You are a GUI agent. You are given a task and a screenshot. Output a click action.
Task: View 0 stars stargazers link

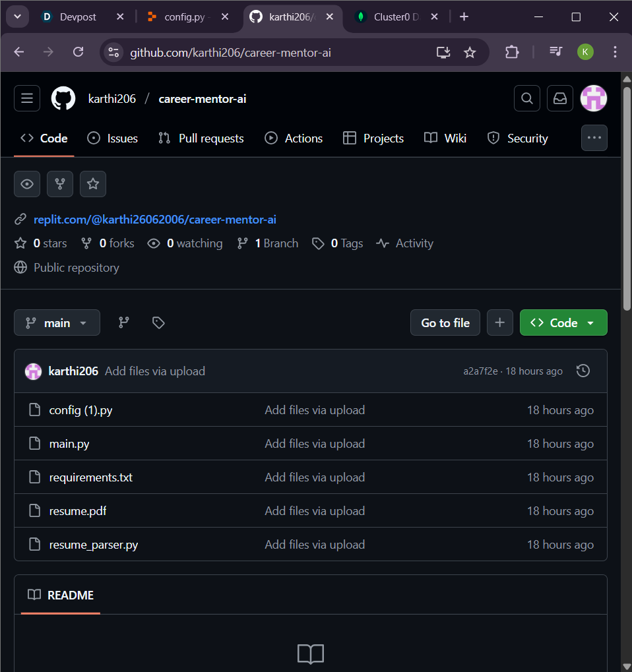click(x=41, y=243)
